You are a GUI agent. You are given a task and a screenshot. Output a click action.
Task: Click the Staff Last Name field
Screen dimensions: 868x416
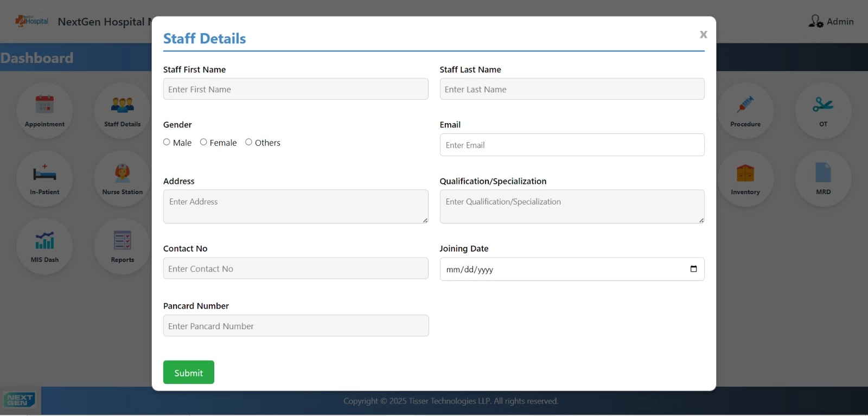(572, 89)
